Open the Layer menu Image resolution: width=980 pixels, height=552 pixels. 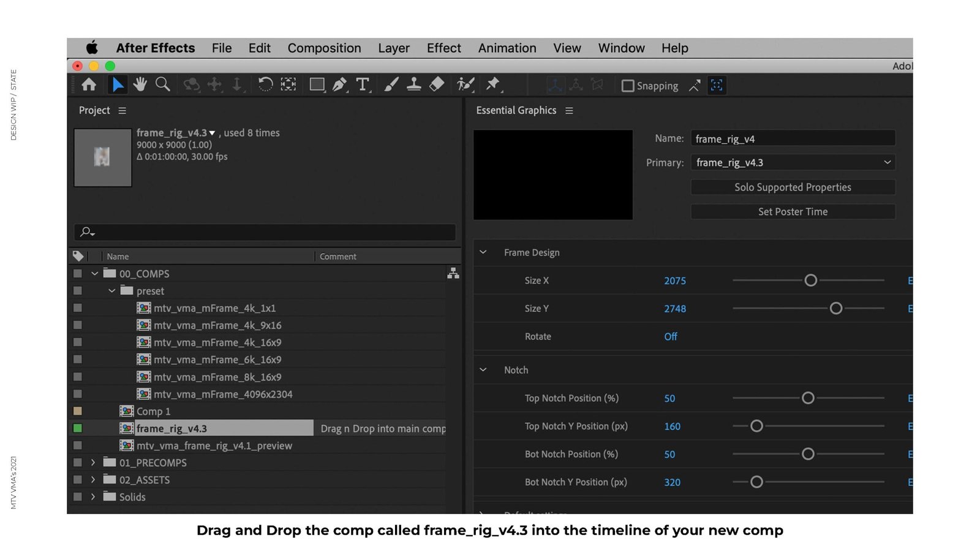point(394,48)
